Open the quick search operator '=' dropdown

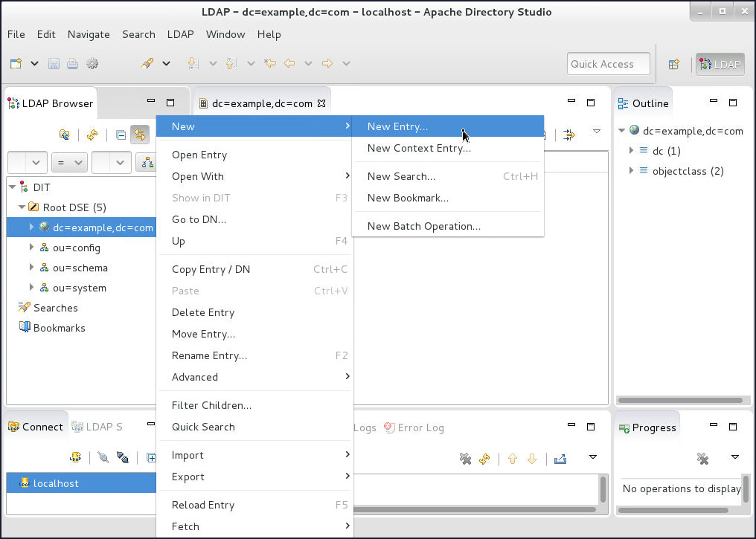(69, 163)
